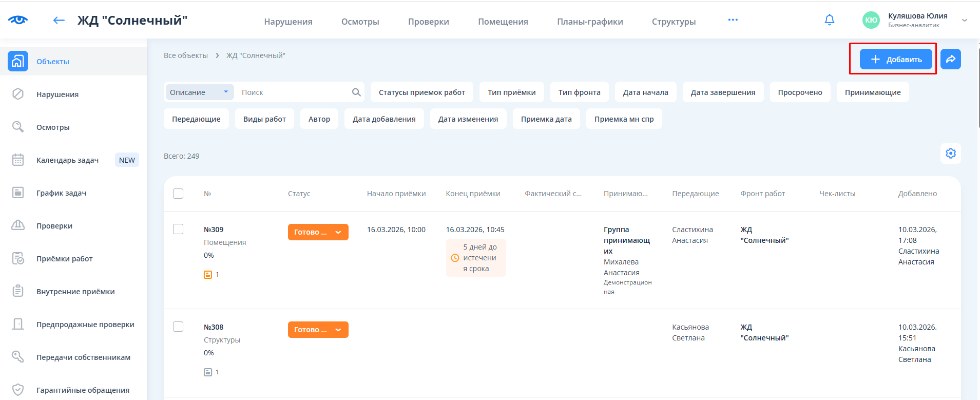Open table settings gear icon
Viewport: 980px width, 400px height.
pyautogui.click(x=950, y=154)
